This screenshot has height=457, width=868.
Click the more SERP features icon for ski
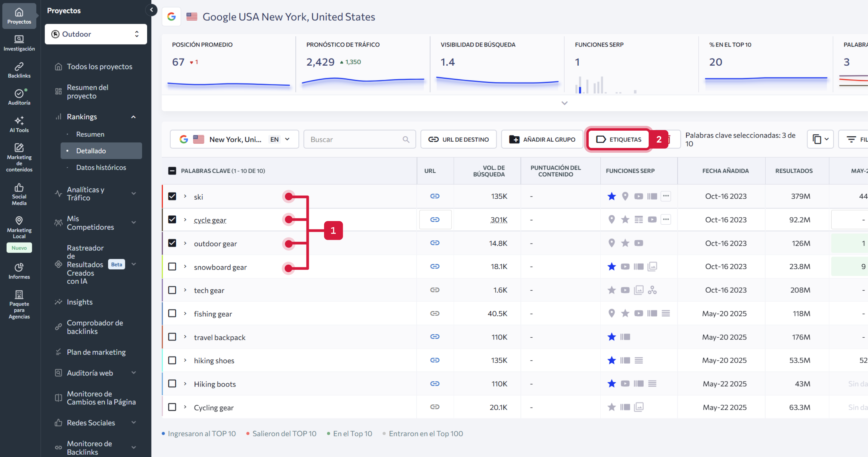click(x=665, y=196)
